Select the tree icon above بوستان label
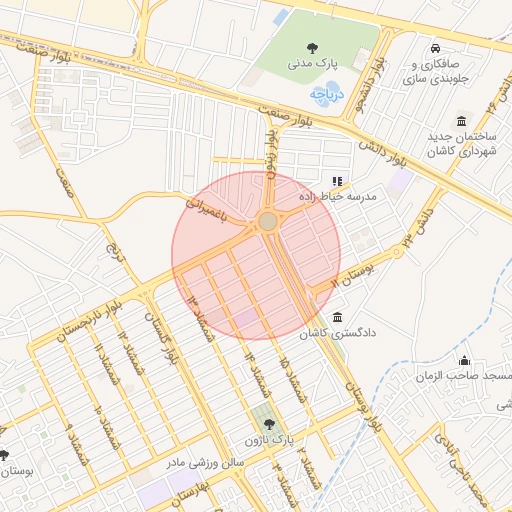 3,455
